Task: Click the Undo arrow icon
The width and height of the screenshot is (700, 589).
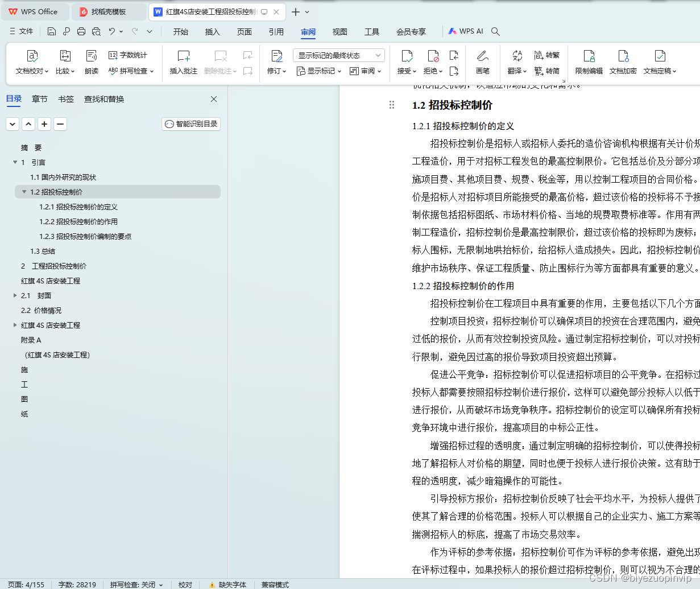Action: tap(112, 32)
